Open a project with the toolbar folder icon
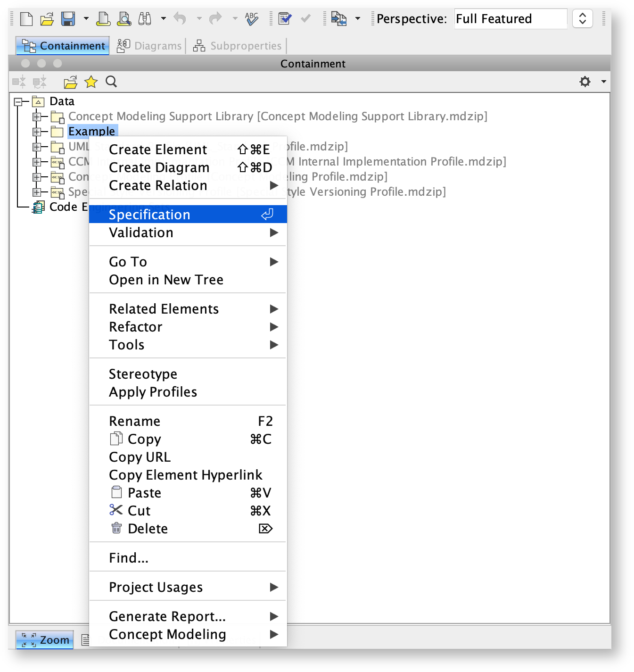 (x=47, y=19)
